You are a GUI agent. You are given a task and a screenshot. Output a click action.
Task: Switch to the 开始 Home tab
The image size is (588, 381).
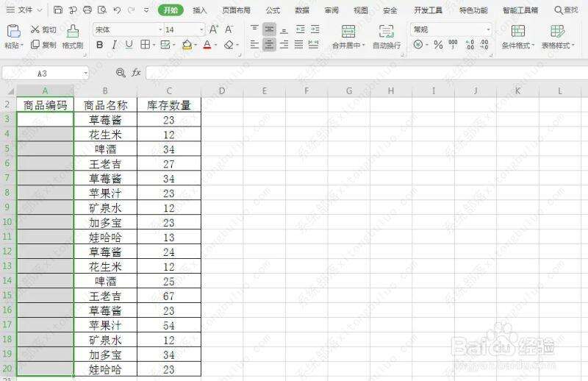point(171,10)
